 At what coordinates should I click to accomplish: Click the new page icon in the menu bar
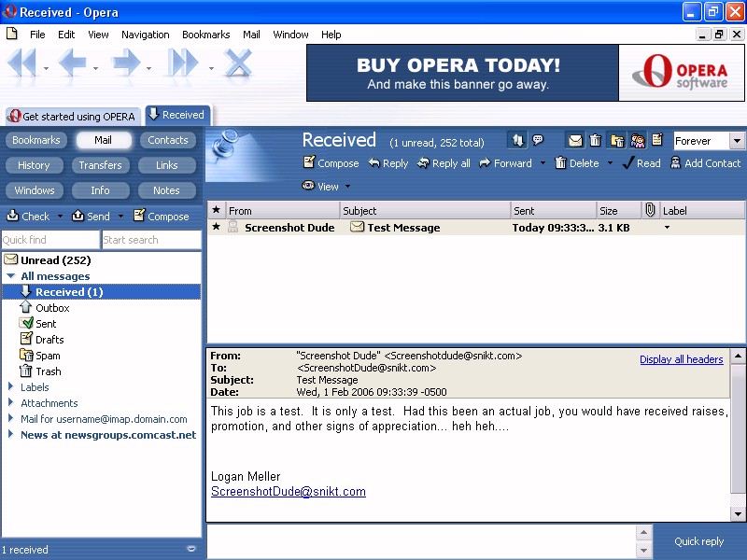(x=12, y=34)
